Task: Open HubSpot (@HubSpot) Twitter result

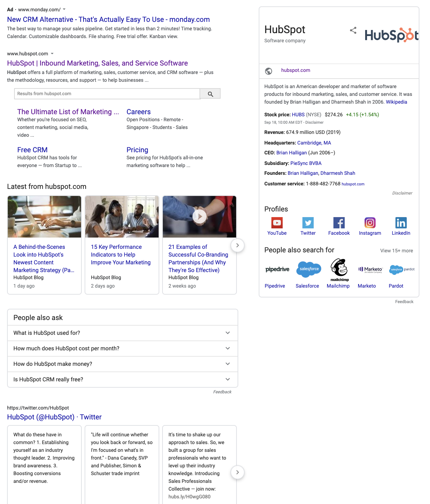Action: click(54, 417)
